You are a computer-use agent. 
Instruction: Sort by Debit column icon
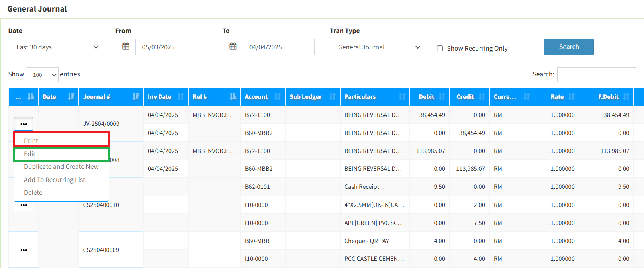[442, 96]
